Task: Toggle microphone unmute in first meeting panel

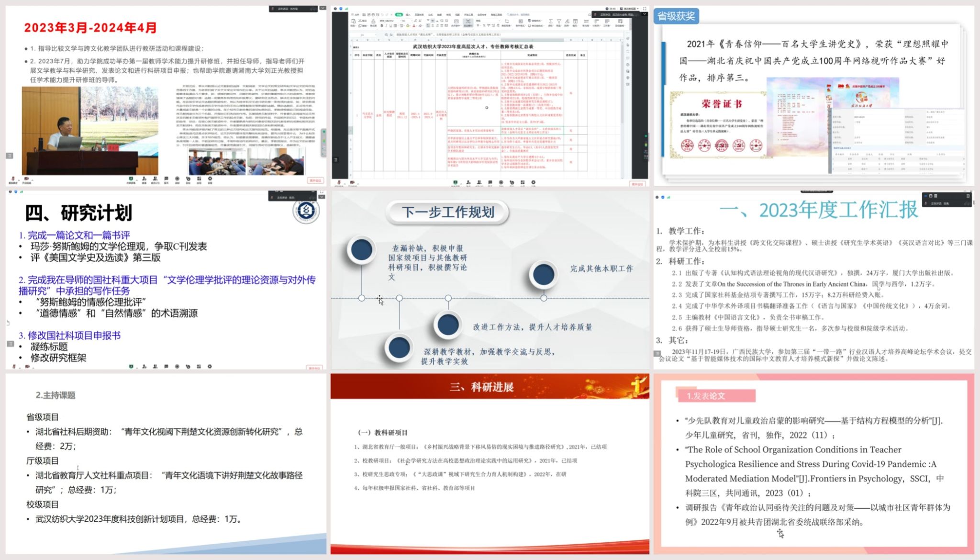Action: coord(13,179)
